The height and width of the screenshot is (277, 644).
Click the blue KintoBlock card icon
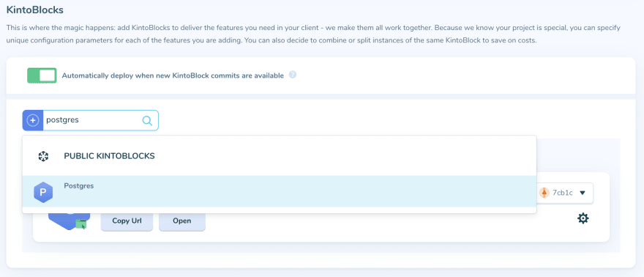(x=68, y=221)
